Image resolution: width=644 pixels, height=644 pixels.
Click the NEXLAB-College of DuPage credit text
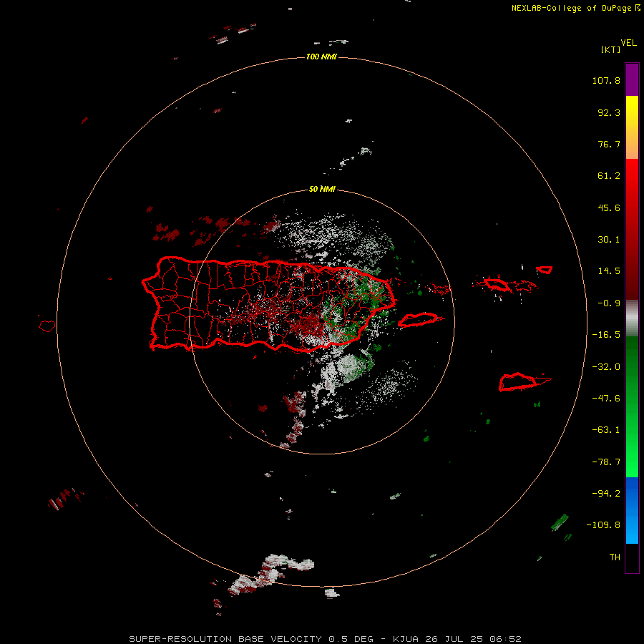point(575,8)
